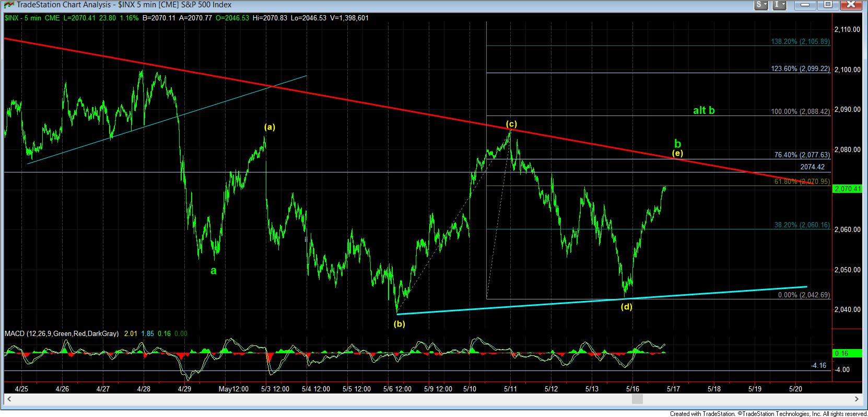Open the I interval-link dropdown

tap(780, 5)
